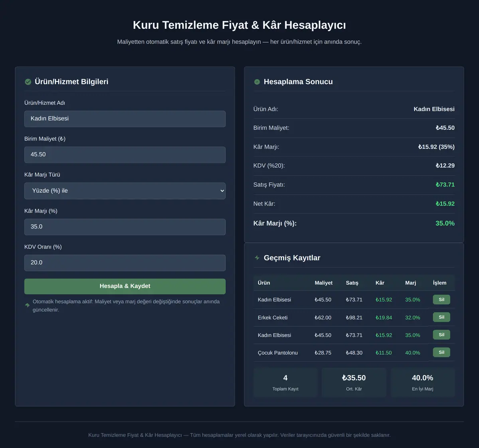Image resolution: width=479 pixels, height=448 pixels.
Task: Click the Ürün column header
Action: (264, 283)
